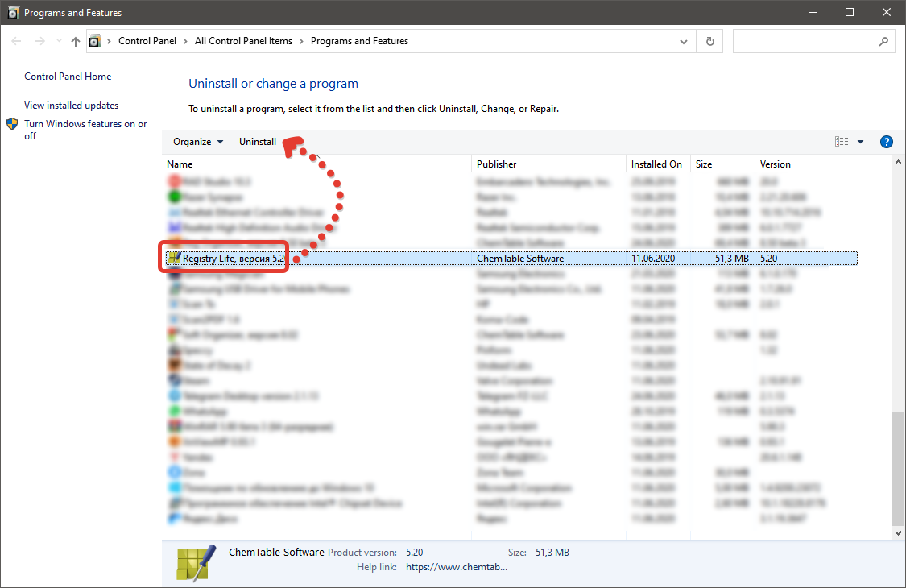Click the forward navigation arrow

(39, 40)
